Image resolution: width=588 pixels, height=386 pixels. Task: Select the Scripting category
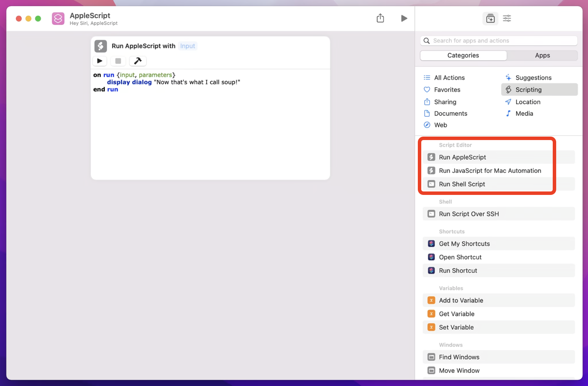pos(539,89)
